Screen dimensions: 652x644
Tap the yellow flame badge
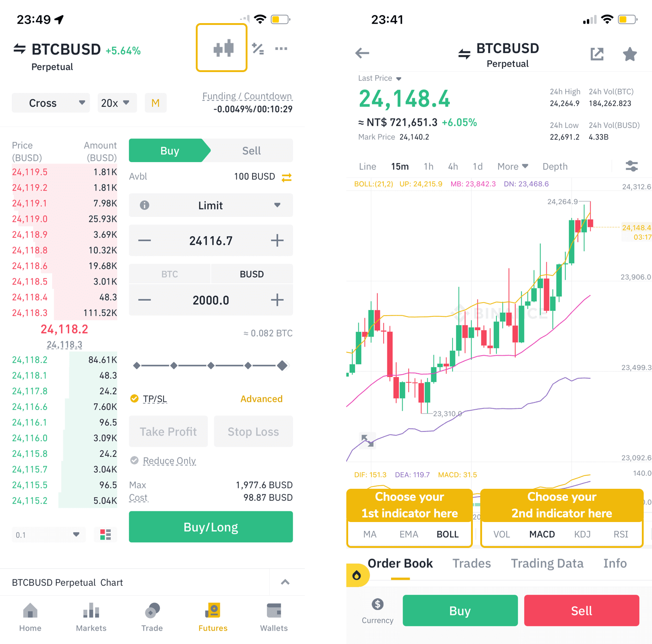(357, 575)
